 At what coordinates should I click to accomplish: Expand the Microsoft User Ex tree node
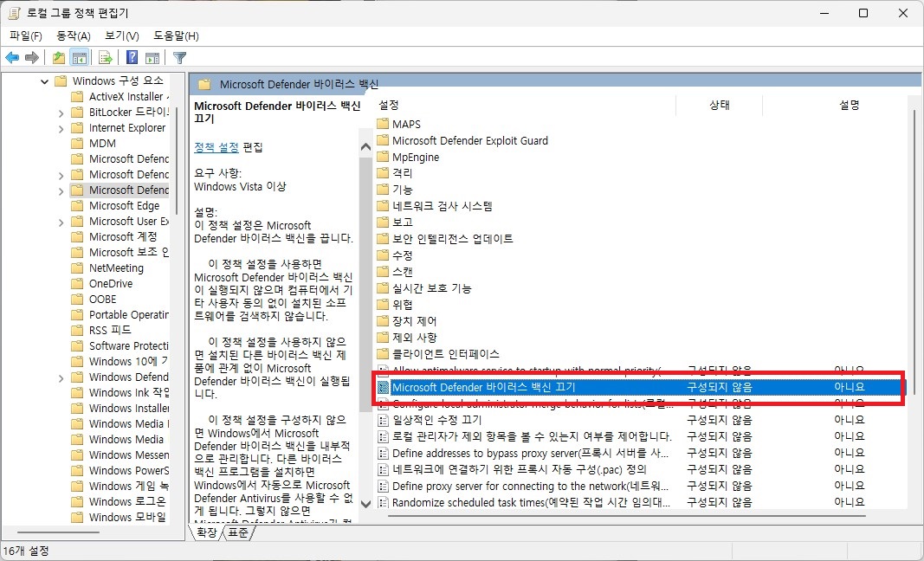click(61, 222)
